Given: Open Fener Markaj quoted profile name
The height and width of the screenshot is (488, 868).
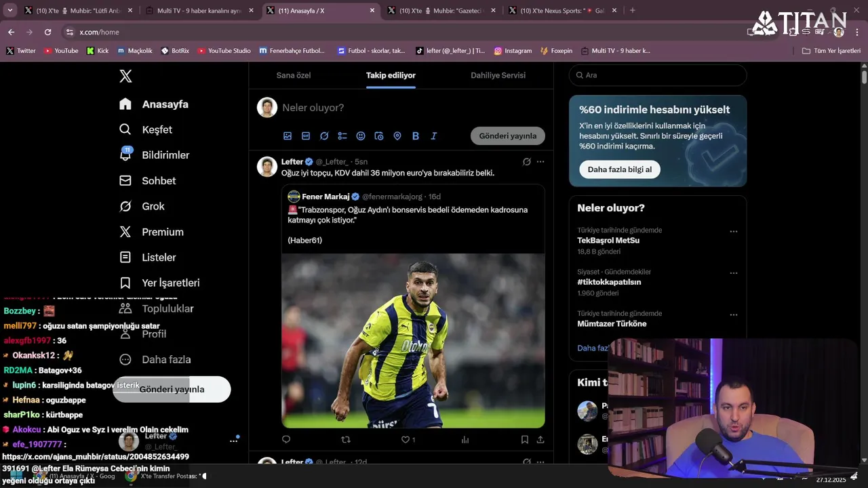Looking at the screenshot, I should [325, 197].
